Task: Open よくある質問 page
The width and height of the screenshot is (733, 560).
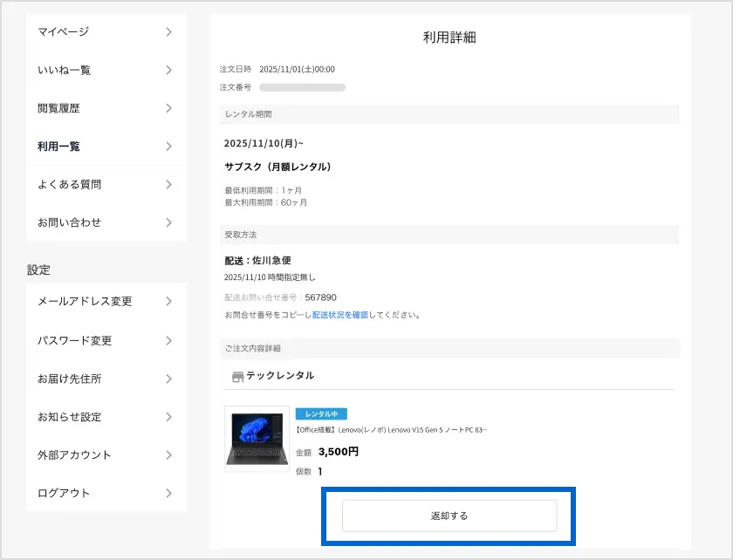Action: click(106, 185)
